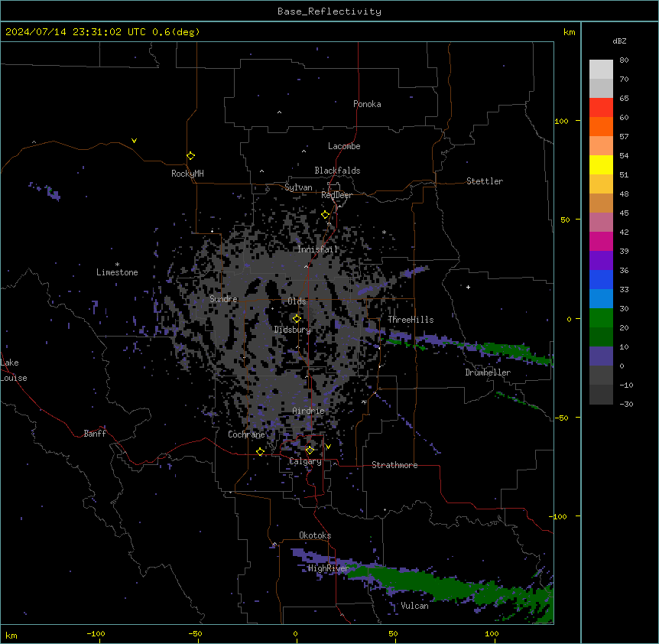Click the HighRiver town label
659x644 pixels.
coord(328,568)
